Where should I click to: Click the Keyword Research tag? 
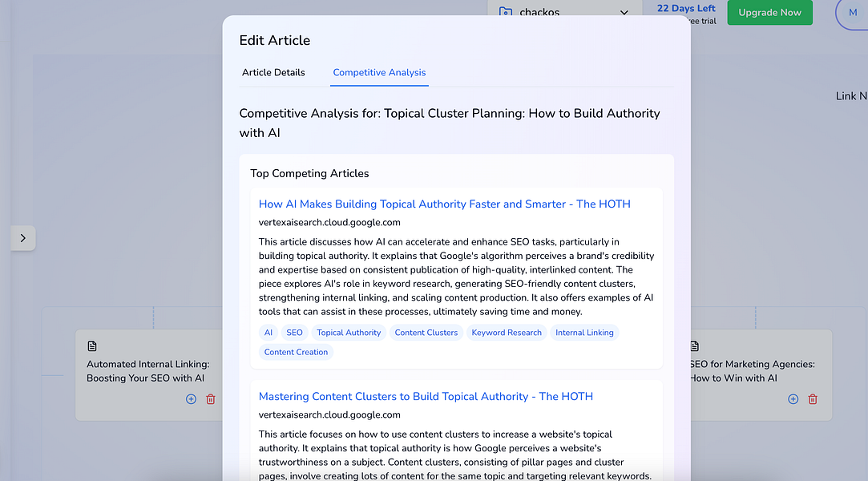(x=506, y=333)
